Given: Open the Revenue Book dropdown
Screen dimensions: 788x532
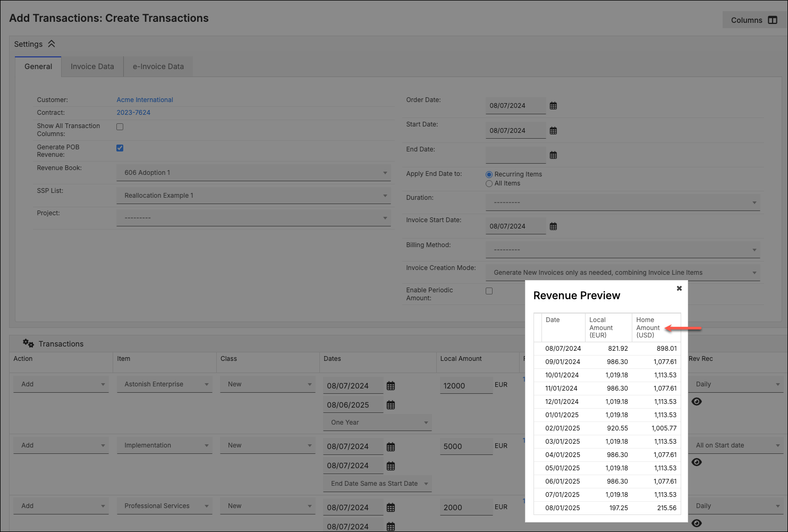Looking at the screenshot, I should 253,173.
